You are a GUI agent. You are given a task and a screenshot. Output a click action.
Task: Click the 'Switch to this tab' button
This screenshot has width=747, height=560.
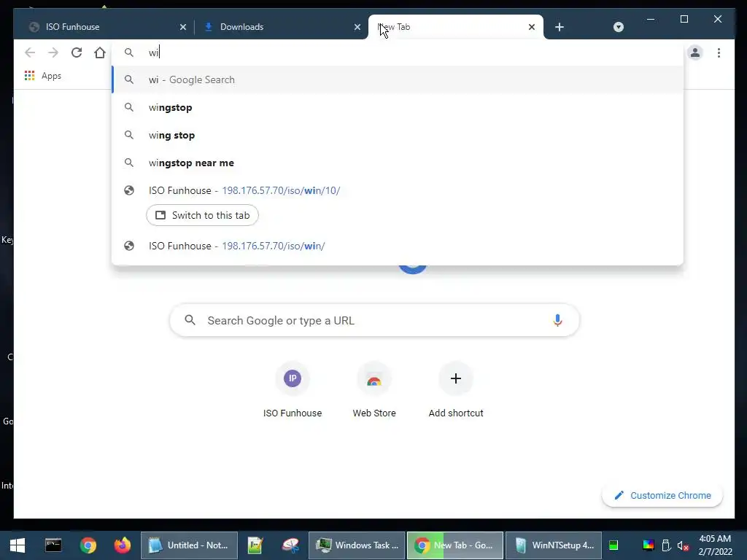[203, 215]
